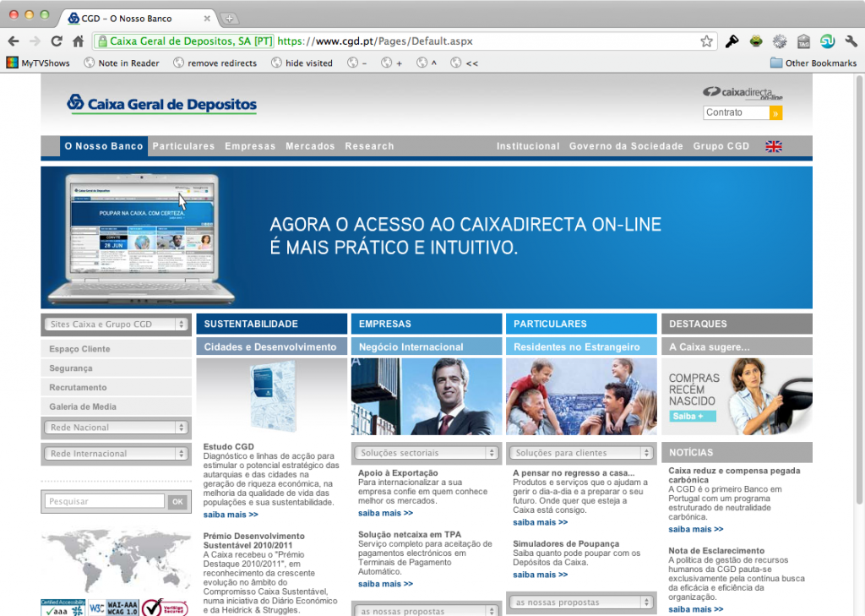Click the Caixa Geral de Depositos logo
This screenshot has width=865, height=616.
(161, 104)
